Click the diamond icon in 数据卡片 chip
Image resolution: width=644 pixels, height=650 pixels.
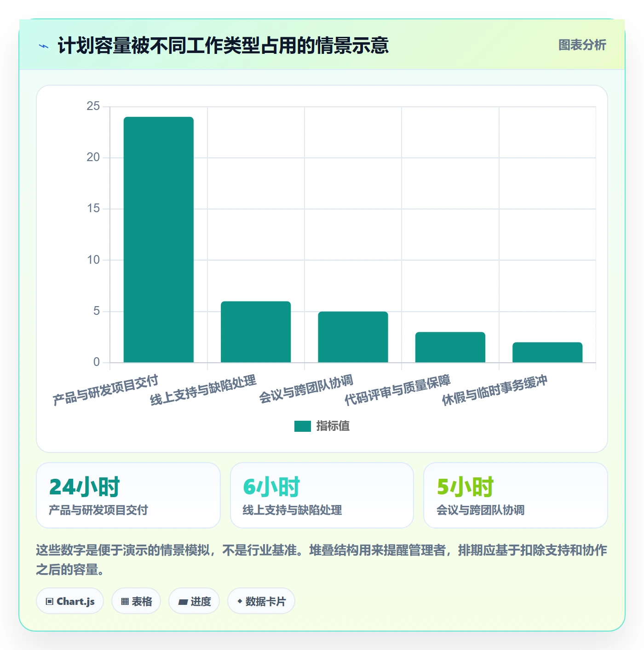coord(240,601)
